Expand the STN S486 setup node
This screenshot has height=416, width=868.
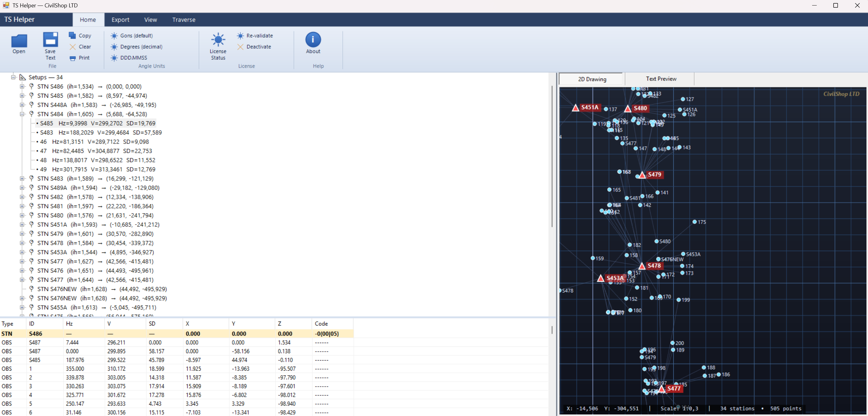click(22, 87)
